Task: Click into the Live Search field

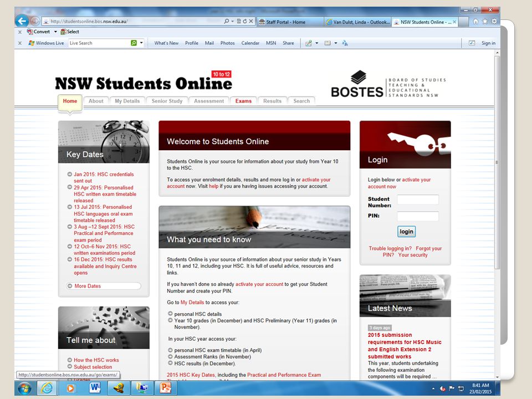Action: pyautogui.click(x=99, y=43)
